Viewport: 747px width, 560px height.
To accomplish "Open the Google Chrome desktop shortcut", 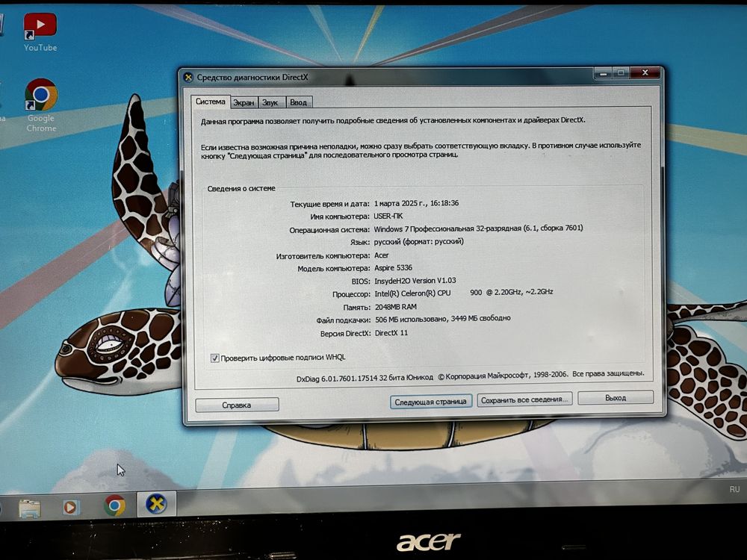I will (41, 105).
